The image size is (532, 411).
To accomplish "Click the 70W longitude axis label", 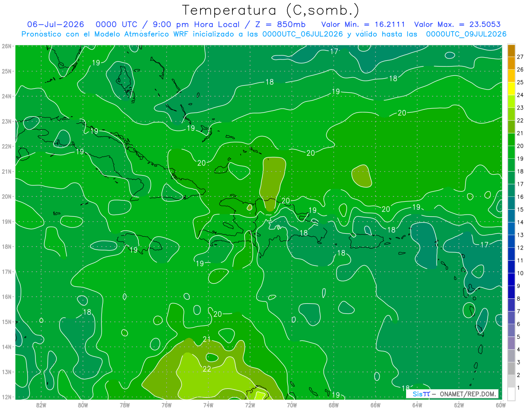I will (x=291, y=405).
